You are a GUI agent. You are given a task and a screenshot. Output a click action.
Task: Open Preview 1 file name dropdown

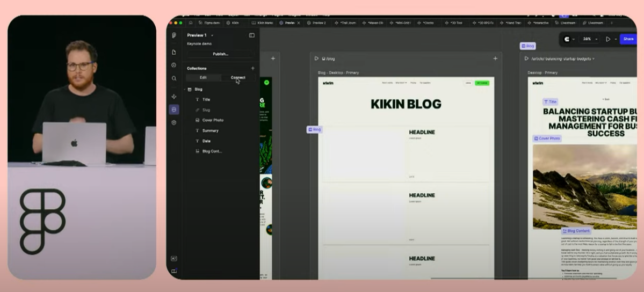pos(212,35)
